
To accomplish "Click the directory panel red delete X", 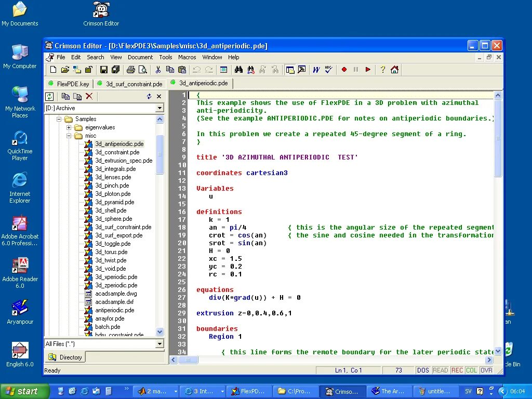I will [89, 96].
